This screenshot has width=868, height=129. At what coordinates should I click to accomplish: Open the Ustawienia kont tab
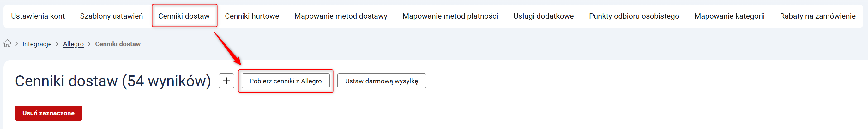(38, 16)
